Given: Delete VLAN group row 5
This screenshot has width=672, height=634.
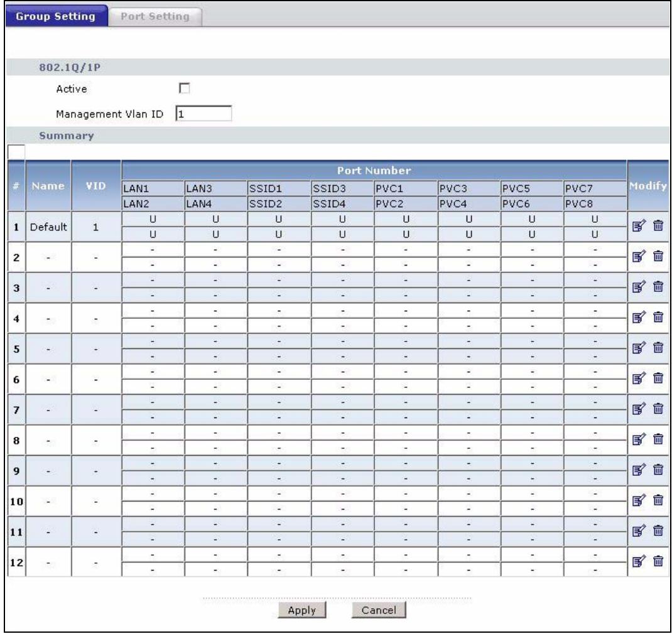Looking at the screenshot, I should click(x=658, y=347).
